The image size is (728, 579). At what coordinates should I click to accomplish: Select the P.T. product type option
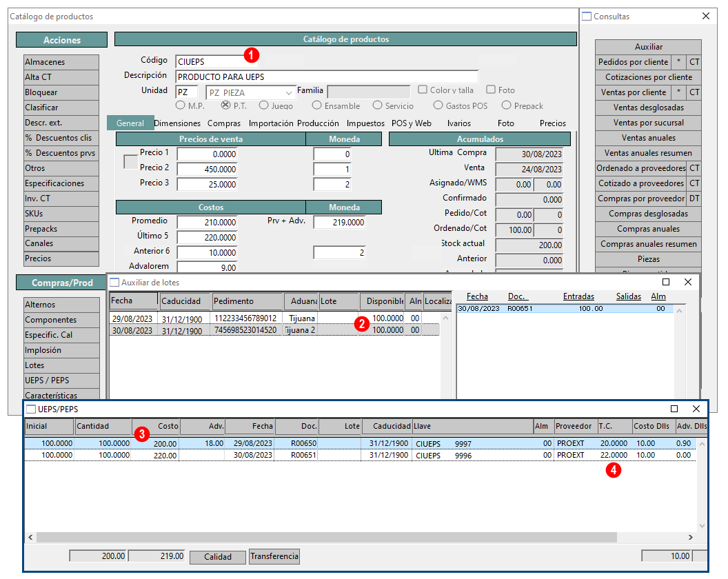click(225, 105)
